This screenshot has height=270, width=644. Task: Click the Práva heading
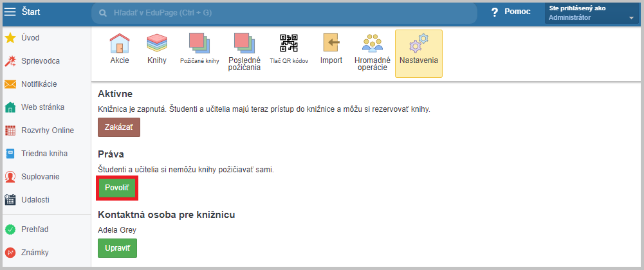[x=111, y=154]
